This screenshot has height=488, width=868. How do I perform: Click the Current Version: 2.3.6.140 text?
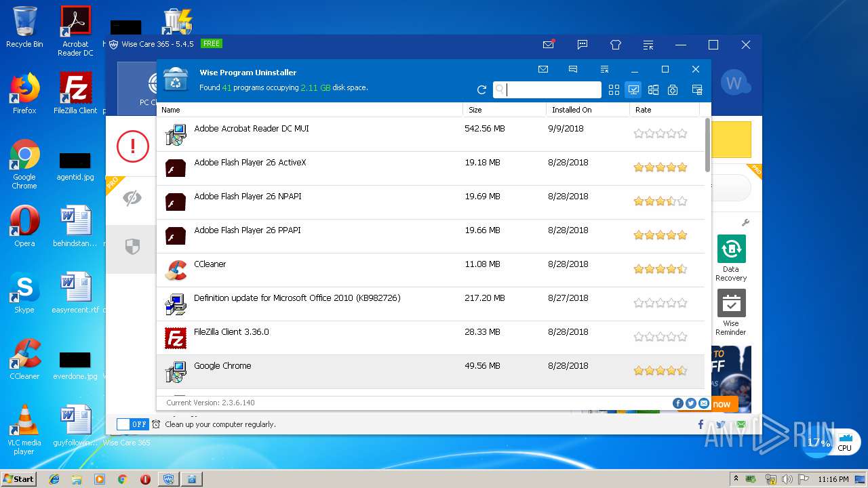[211, 403]
